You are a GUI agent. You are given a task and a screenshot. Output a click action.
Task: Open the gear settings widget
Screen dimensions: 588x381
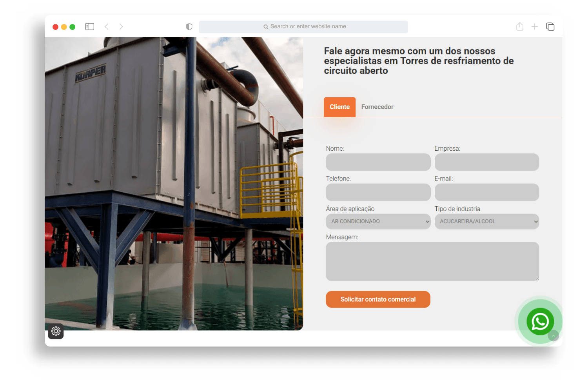56,331
